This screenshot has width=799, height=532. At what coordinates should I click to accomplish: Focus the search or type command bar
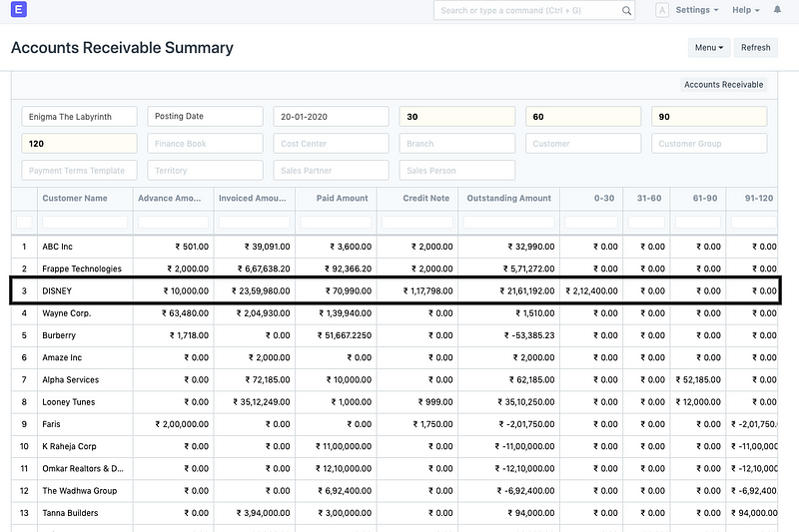coord(527,11)
